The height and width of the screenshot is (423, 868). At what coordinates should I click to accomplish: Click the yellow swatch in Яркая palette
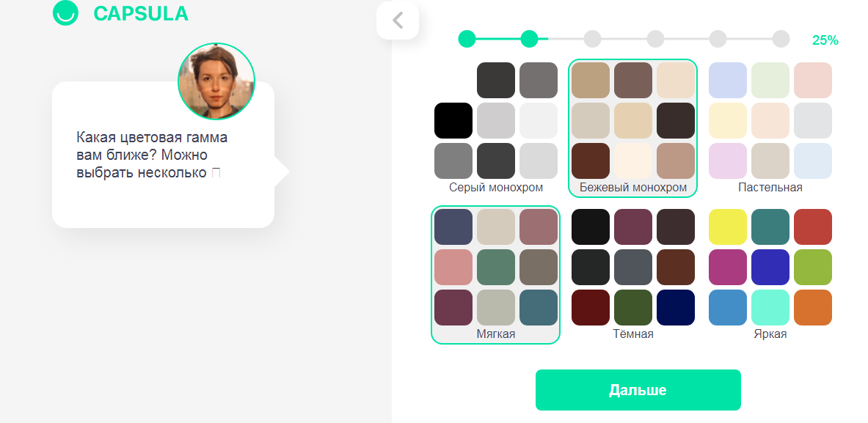click(x=727, y=227)
